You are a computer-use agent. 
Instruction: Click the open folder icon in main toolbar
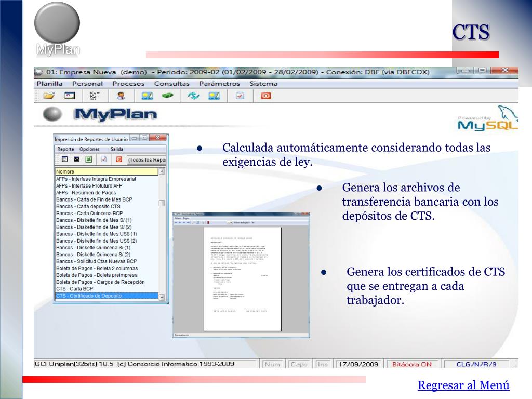click(x=49, y=96)
